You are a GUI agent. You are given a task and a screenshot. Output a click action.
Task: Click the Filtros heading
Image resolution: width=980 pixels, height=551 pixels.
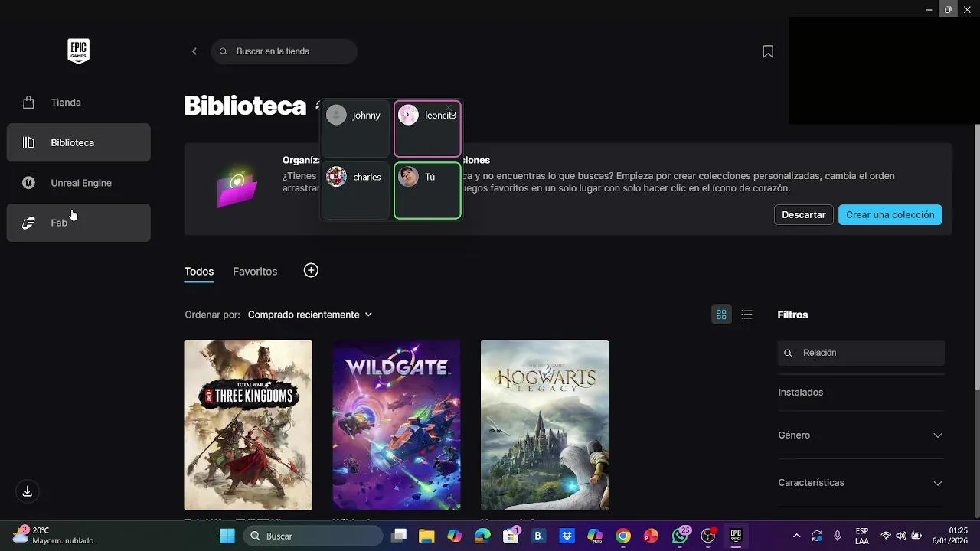793,315
